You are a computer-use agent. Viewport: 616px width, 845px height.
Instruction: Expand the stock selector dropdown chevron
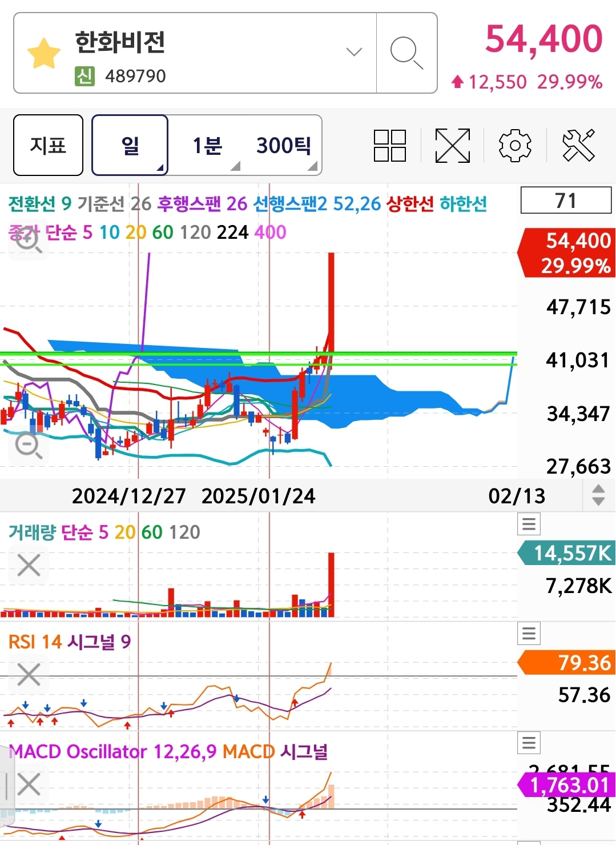click(354, 52)
